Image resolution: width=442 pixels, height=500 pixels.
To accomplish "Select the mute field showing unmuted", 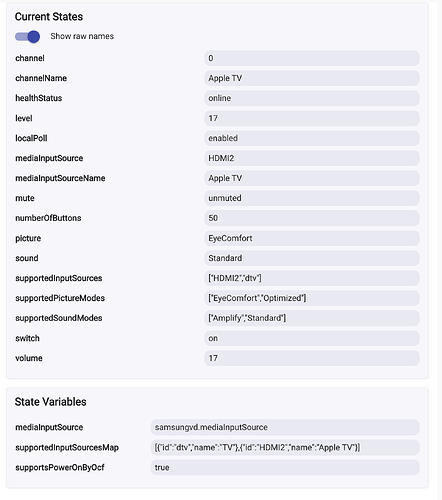I will [x=312, y=198].
